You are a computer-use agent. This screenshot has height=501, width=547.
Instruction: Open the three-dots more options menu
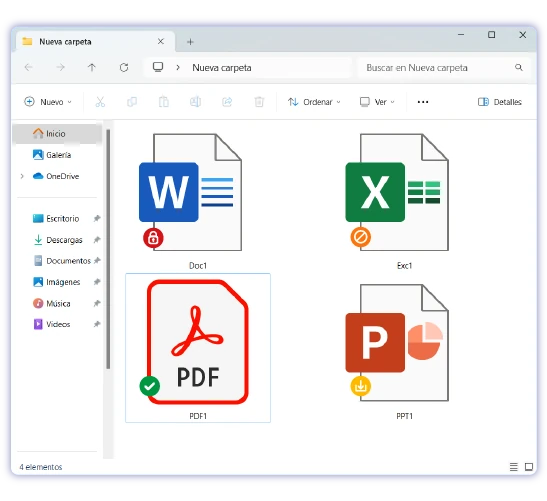(x=423, y=102)
